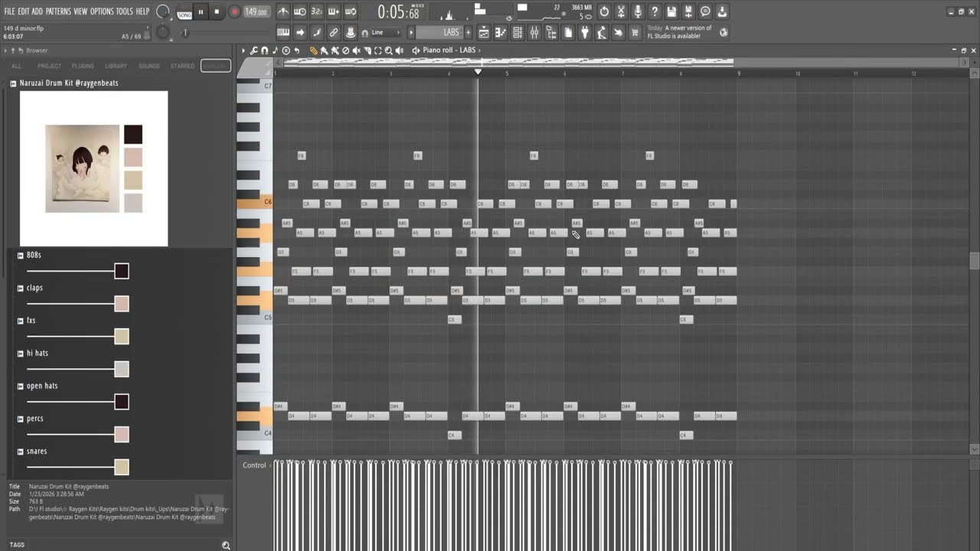Toggle overdub blend recording button

[x=333, y=11]
